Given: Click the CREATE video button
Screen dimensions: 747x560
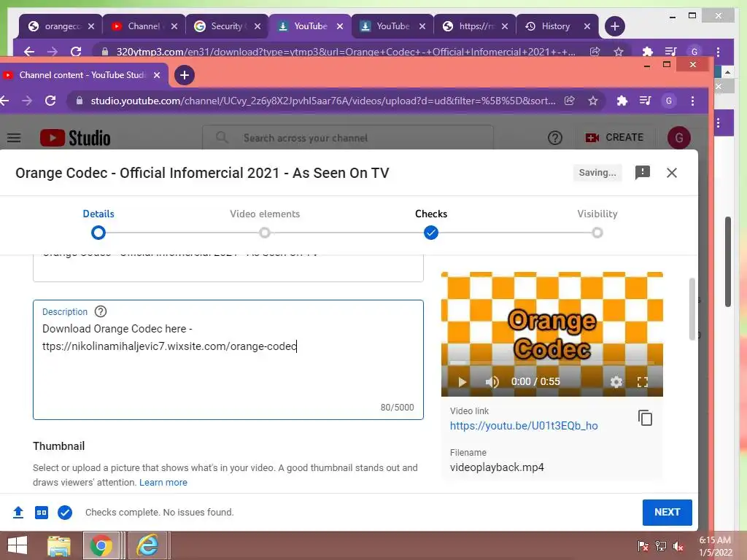Looking at the screenshot, I should click(x=614, y=138).
